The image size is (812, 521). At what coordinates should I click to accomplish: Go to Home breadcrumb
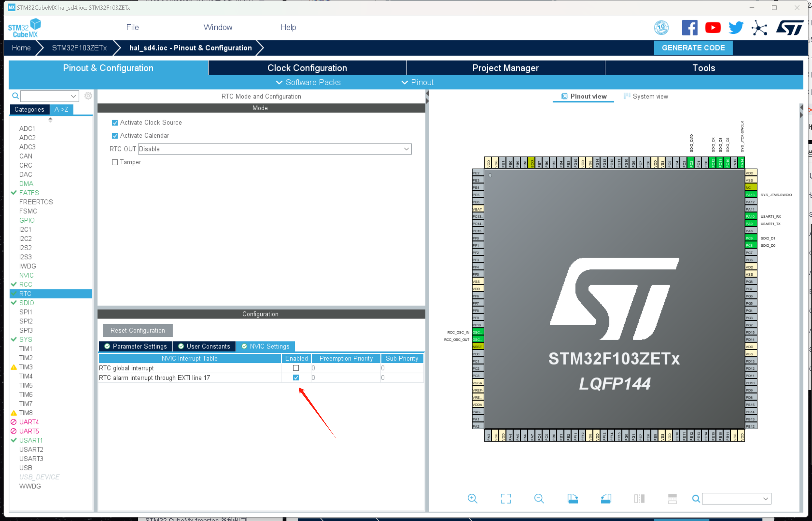(x=21, y=48)
